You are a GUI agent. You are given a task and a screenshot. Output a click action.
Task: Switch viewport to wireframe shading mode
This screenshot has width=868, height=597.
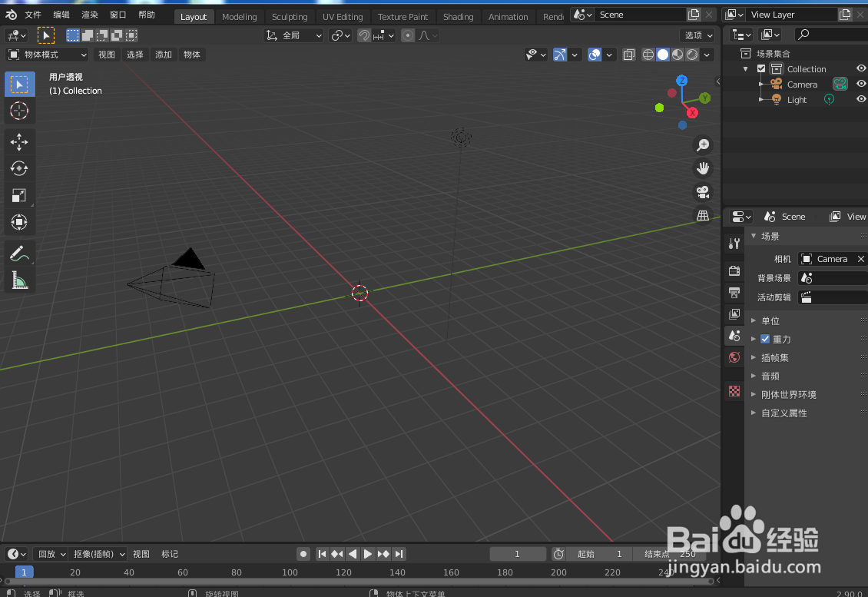click(x=648, y=55)
